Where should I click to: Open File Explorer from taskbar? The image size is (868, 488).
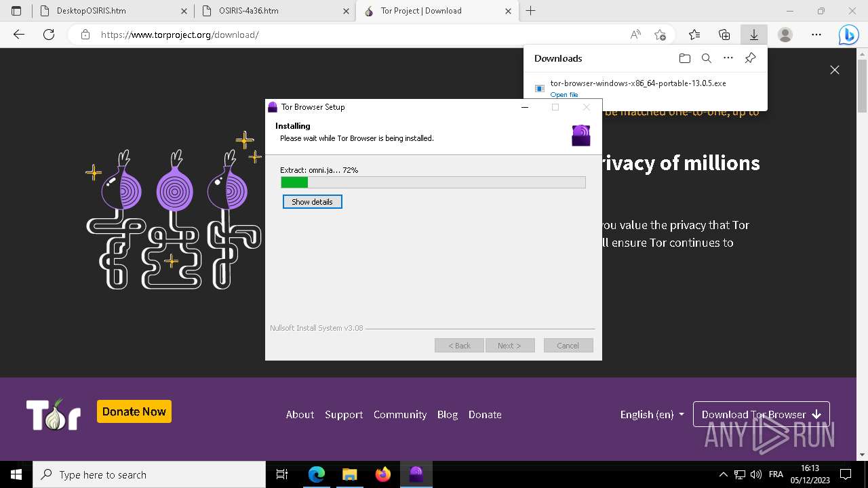349,474
